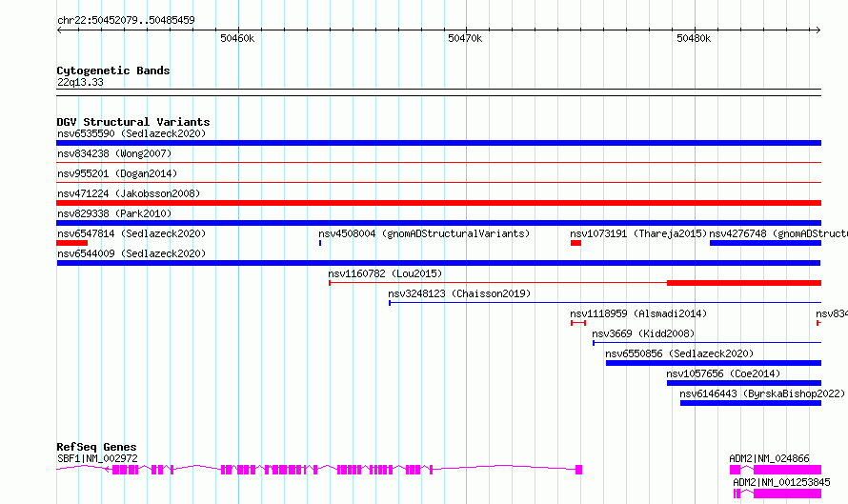
Task: Click the ADM2|NM_024866 gene label
Action: [769, 458]
